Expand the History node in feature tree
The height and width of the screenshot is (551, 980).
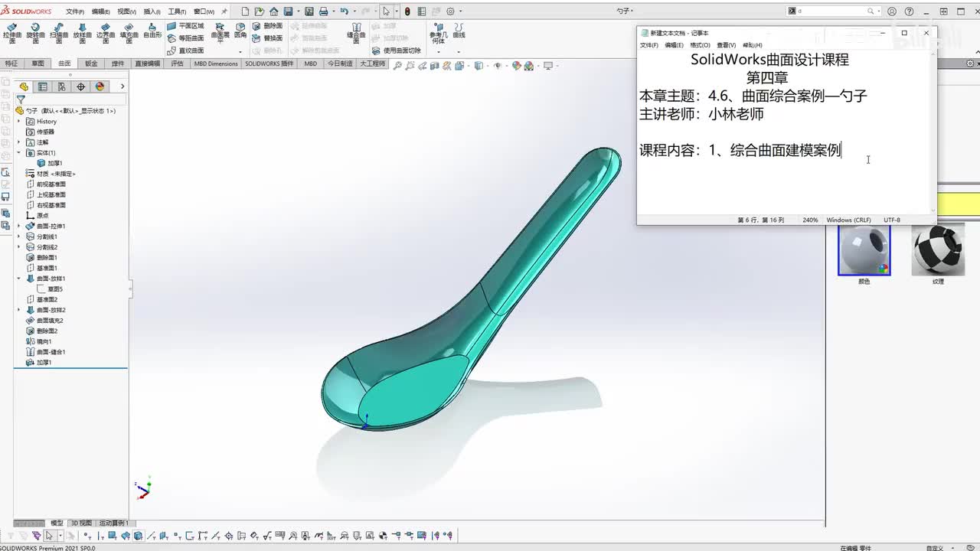coord(19,121)
